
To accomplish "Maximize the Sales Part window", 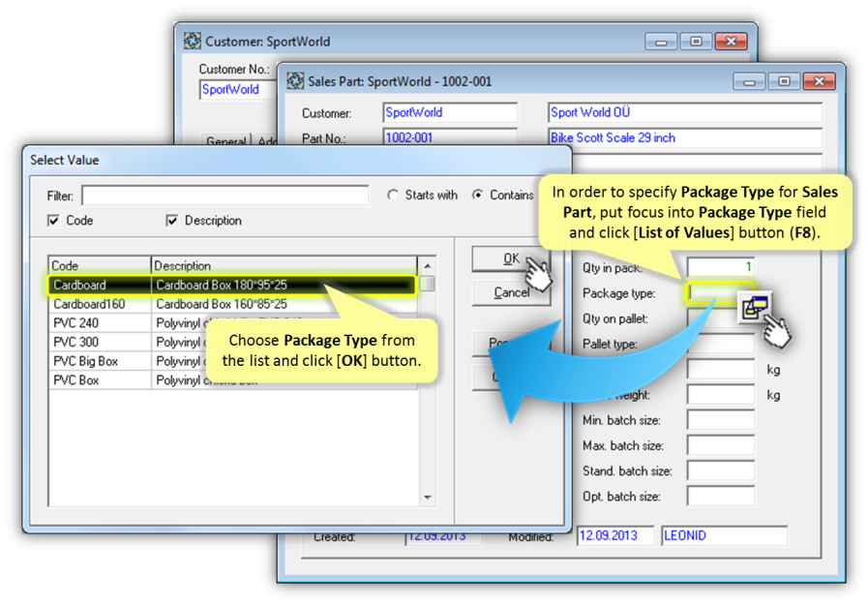I will pos(784,81).
